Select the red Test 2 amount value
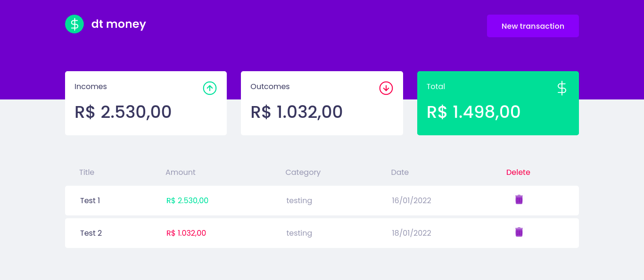 click(186, 232)
